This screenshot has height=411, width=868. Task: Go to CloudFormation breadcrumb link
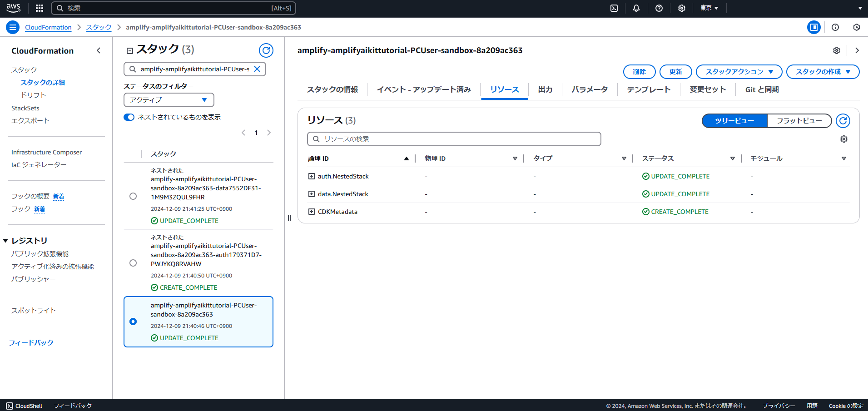48,27
